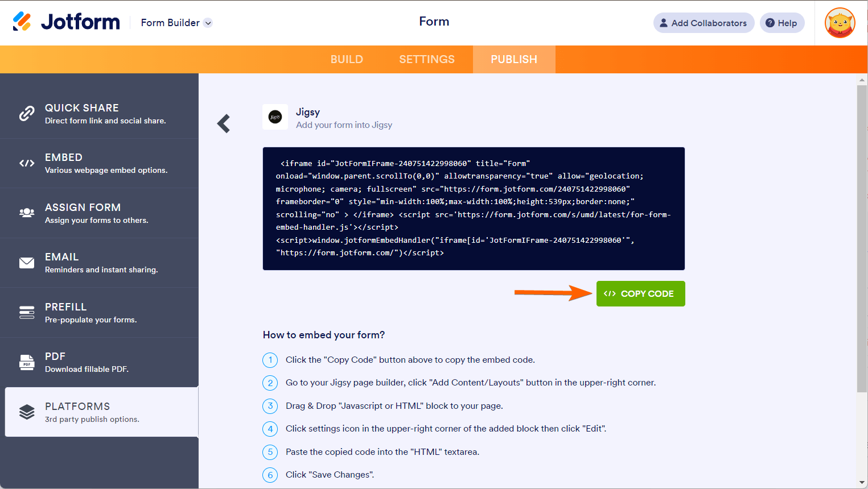Click instruction "Click settings icon in the upper-right"

click(x=446, y=429)
